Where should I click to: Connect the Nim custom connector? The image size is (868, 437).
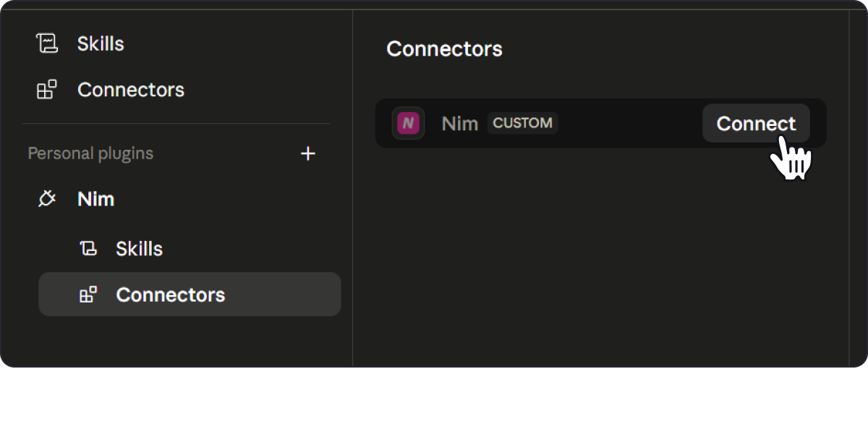tap(756, 124)
